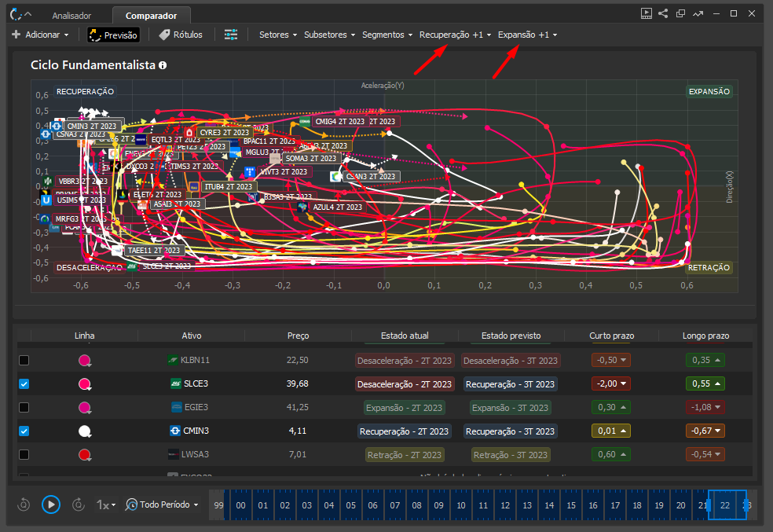773x532 pixels.
Task: Click timeline year marker 10
Action: pos(461,505)
